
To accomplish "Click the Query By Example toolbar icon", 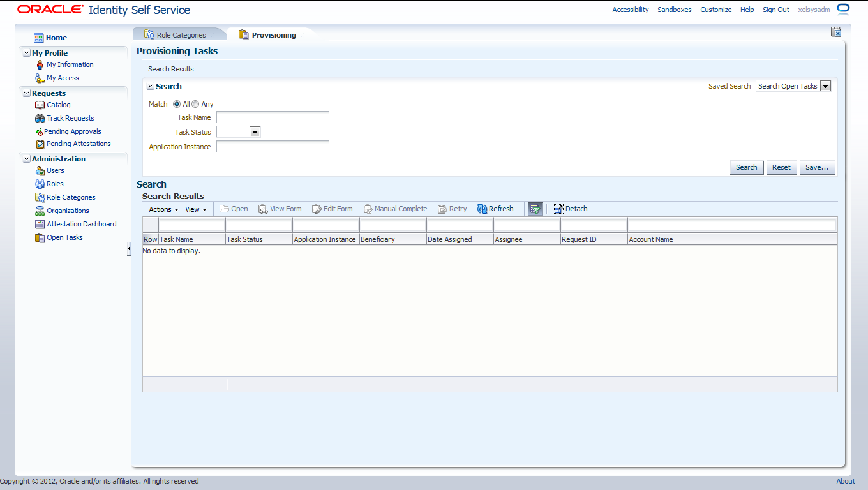I will click(x=535, y=209).
